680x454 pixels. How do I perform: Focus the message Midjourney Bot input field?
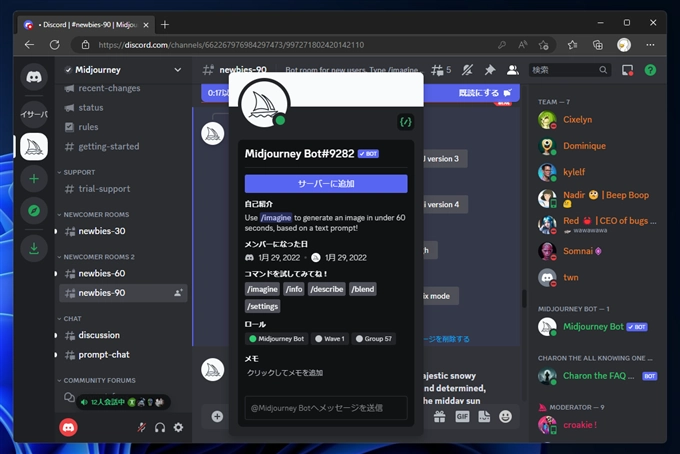(x=326, y=408)
